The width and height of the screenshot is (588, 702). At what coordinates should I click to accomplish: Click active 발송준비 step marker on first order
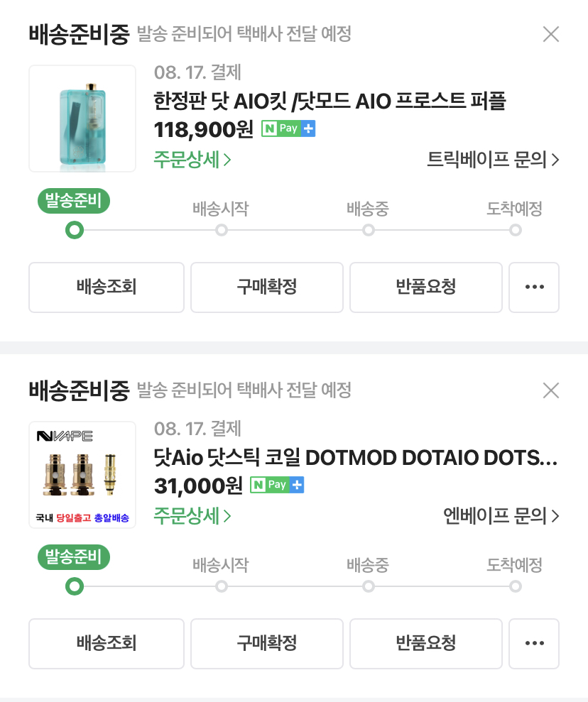tap(74, 230)
